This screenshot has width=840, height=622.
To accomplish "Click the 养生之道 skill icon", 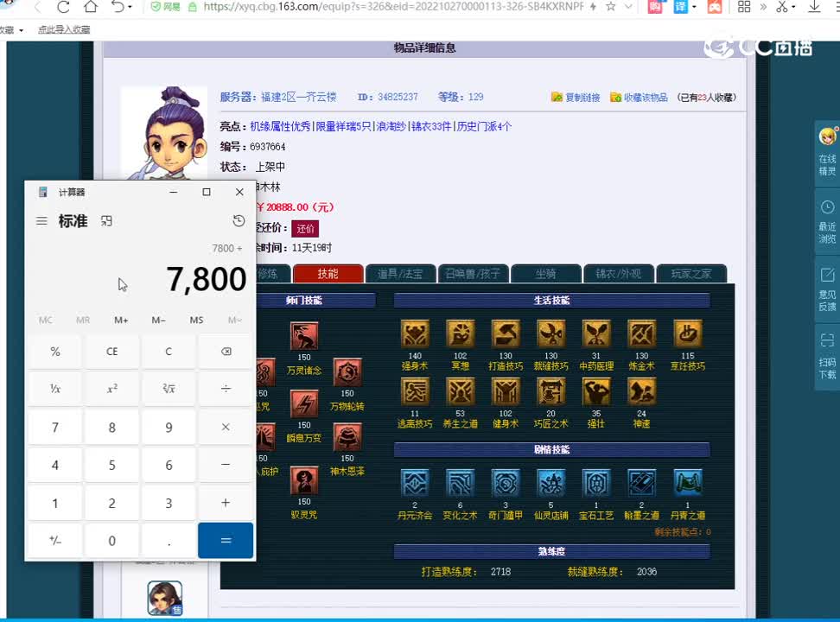I will (x=460, y=392).
